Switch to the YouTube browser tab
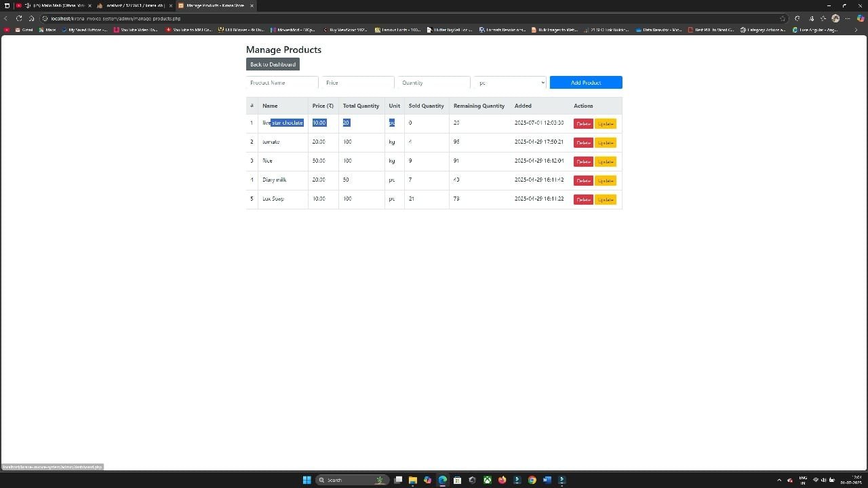The height and width of the screenshot is (488, 868). 54,5
